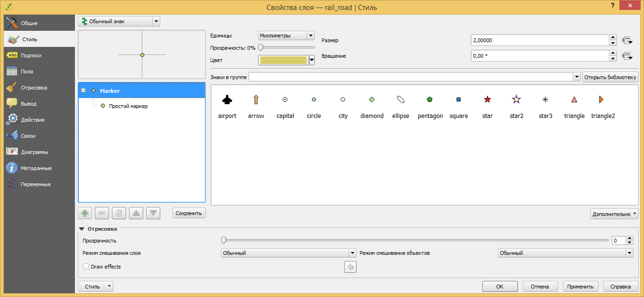Screen dimensions: 644x297
Task: Click the Применить button
Action: click(x=580, y=287)
